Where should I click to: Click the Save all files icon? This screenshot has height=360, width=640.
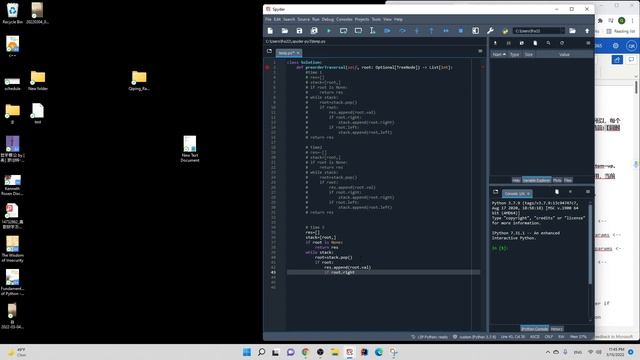[x=314, y=31]
